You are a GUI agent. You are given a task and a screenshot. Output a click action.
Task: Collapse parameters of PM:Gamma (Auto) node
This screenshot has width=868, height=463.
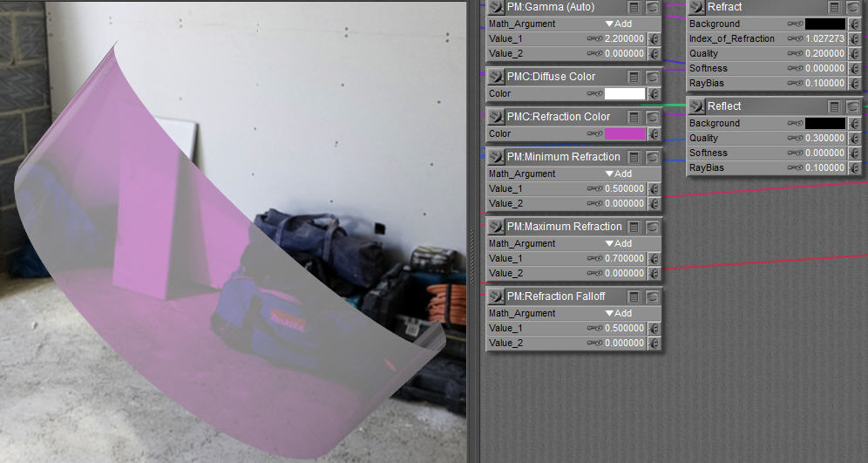pos(634,7)
